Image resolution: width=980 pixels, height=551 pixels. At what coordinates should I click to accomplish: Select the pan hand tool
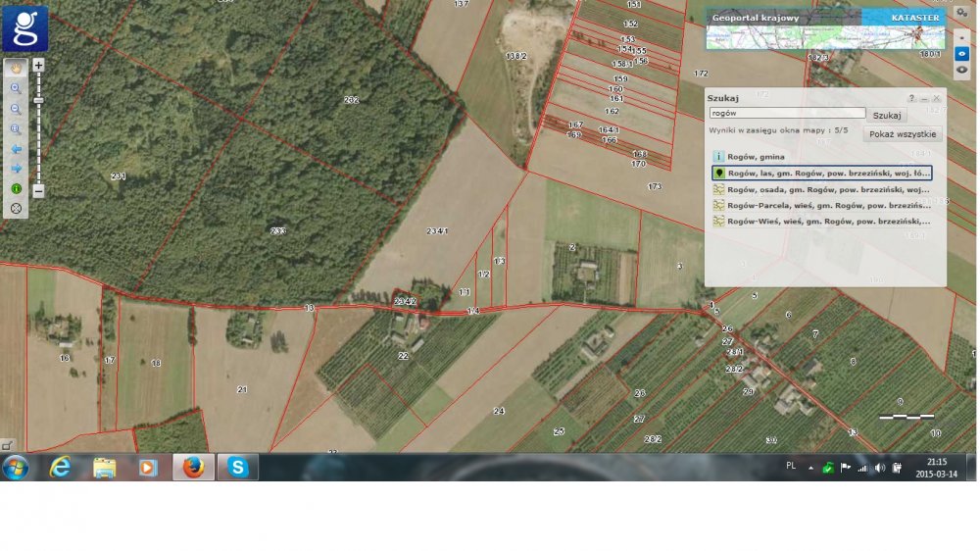coord(16,69)
